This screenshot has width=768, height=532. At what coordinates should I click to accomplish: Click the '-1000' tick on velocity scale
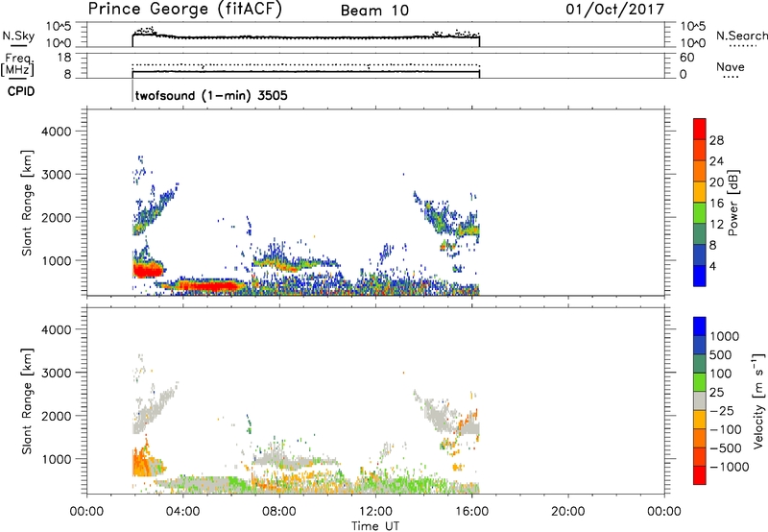pos(730,467)
